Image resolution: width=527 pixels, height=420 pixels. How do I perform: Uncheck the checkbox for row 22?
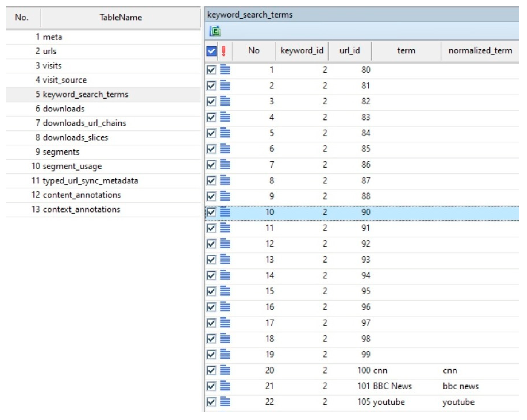click(x=211, y=402)
